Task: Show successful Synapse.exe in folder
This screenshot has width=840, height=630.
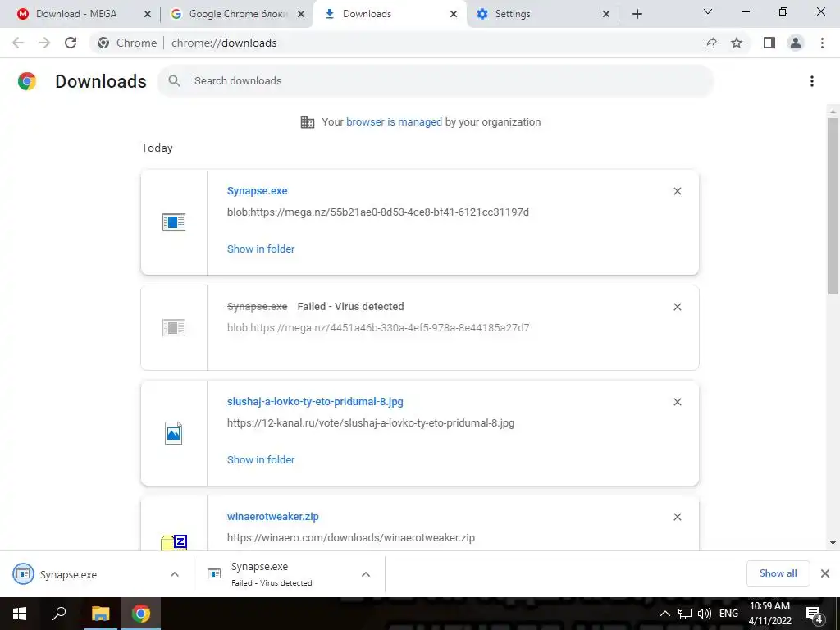Action: 261,249
